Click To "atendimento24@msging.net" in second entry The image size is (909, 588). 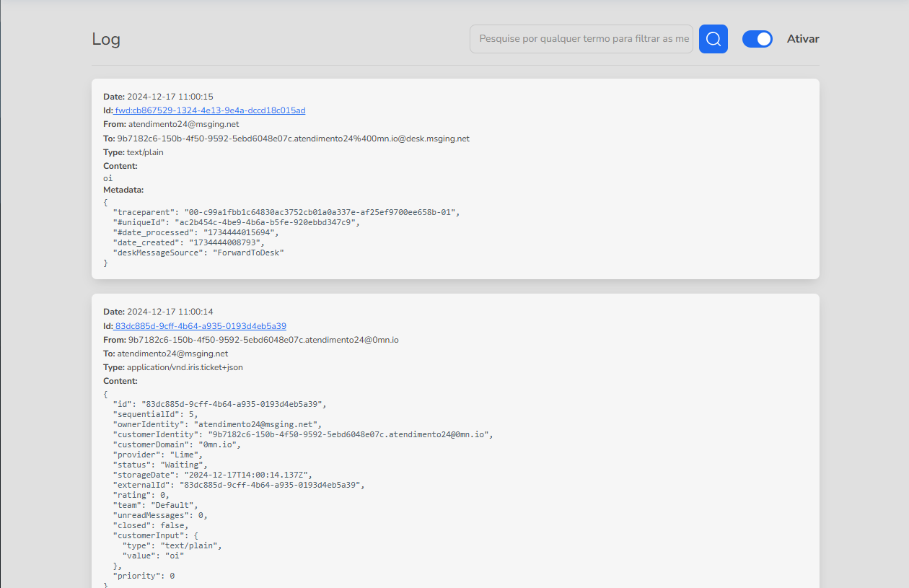172,354
